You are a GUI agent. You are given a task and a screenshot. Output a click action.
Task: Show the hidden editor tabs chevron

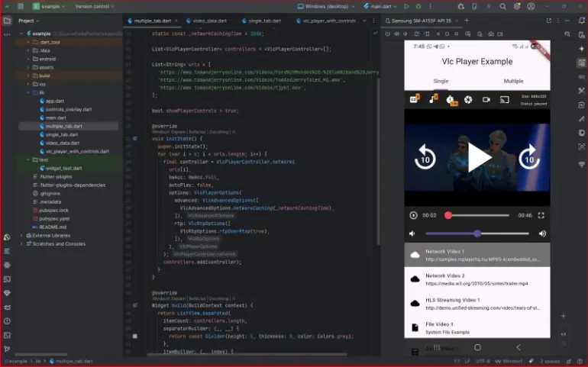364,21
